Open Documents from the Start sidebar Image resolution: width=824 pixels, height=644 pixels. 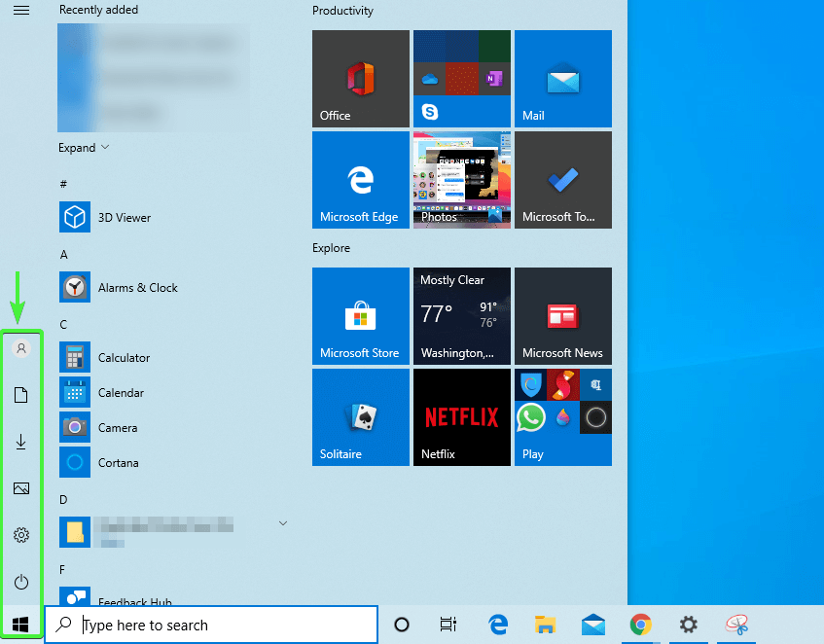point(21,395)
